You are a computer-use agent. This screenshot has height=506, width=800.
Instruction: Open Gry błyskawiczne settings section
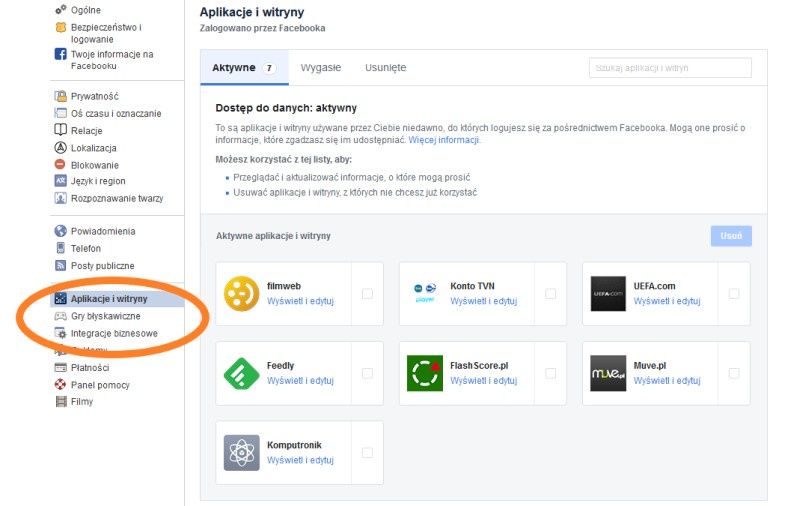point(106,316)
